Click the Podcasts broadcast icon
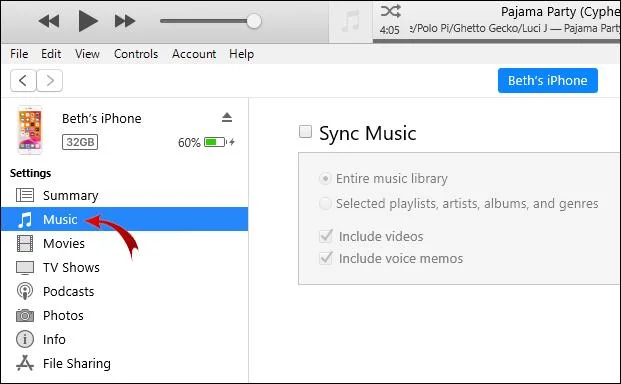Screen dimensions: 621x384 (25, 291)
